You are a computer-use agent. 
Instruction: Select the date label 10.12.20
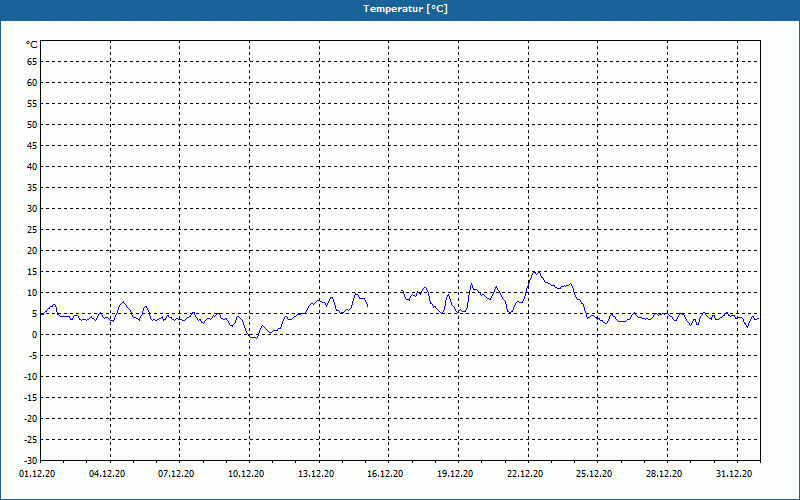tap(246, 473)
